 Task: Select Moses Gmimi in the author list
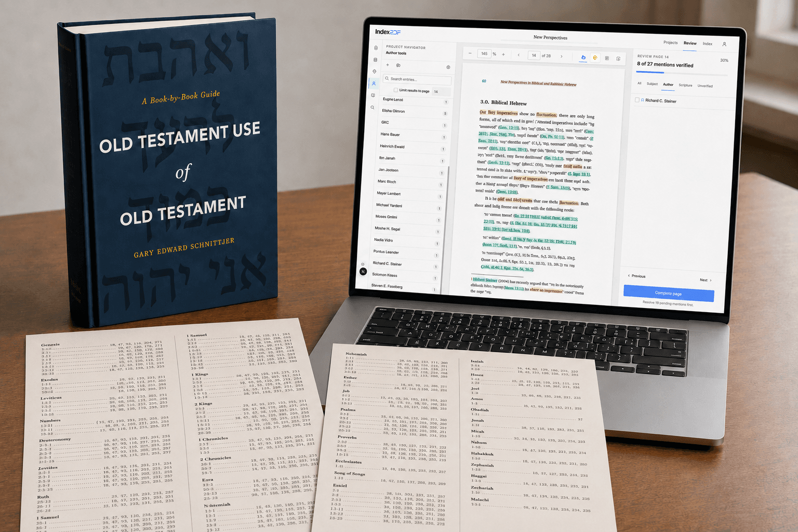coord(408,218)
